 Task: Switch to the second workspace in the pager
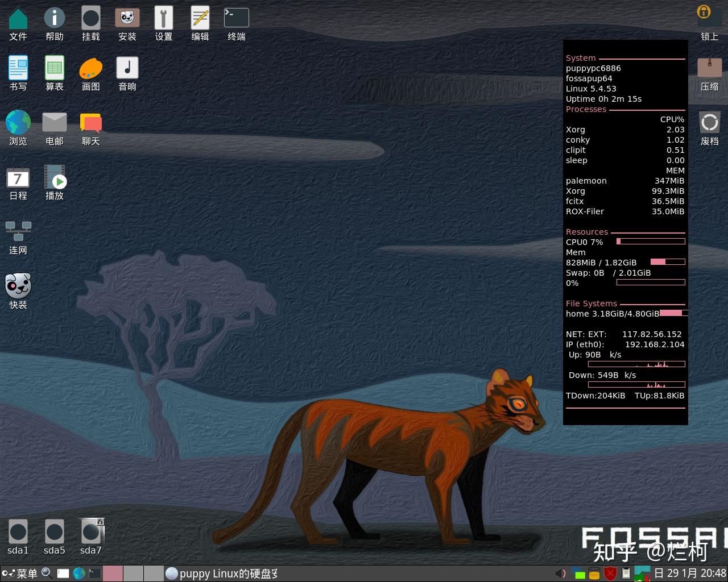(133, 573)
